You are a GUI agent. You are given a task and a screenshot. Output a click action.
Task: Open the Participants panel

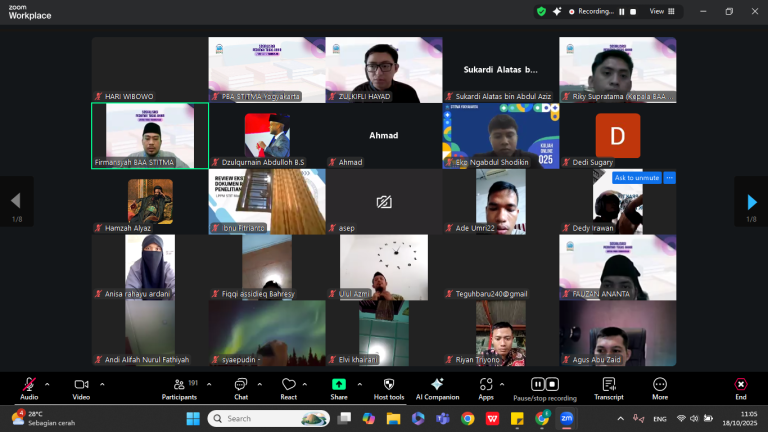(x=179, y=385)
